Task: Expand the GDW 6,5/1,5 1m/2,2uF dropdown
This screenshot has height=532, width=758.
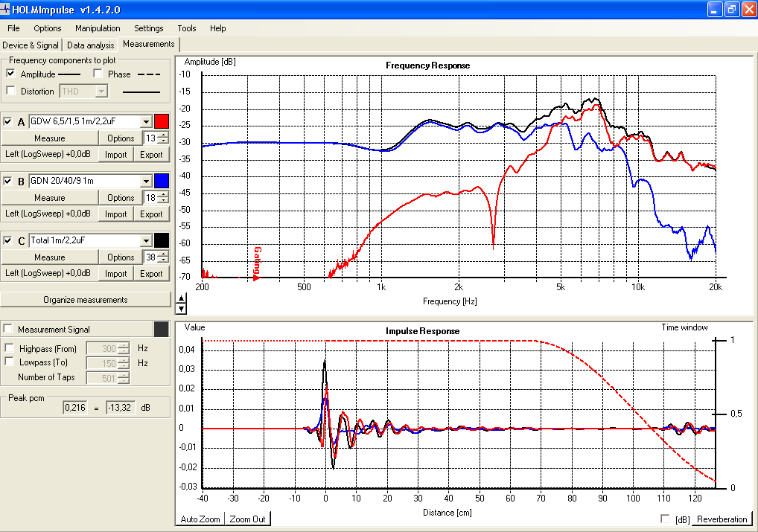Action: 147,122
